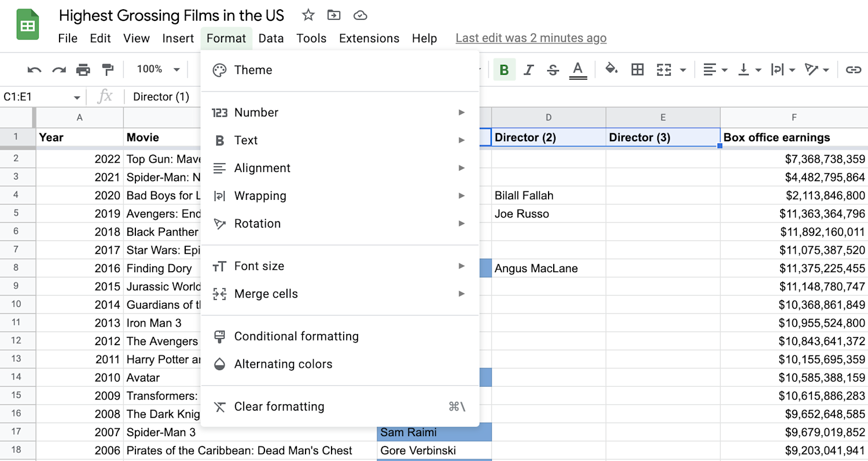Expand the Alignment submenu
This screenshot has height=461, width=868.
point(340,168)
